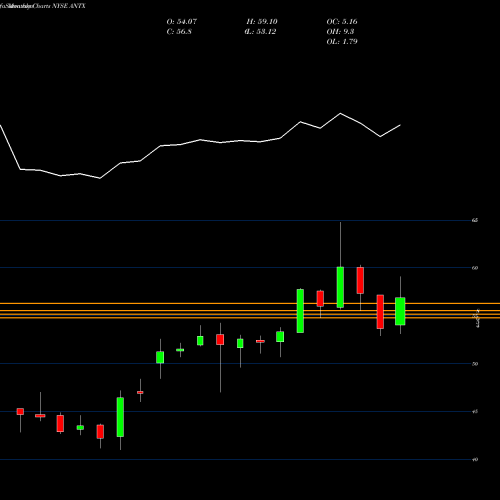Click the 65 price axis label
Screen dimensions: 500x500
click(x=475, y=220)
